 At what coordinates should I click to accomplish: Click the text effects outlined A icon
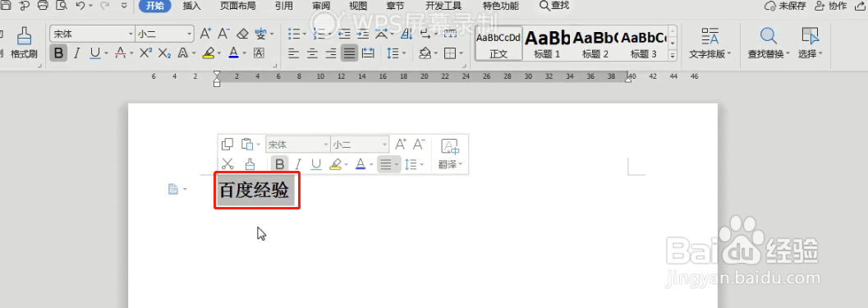coord(182,53)
